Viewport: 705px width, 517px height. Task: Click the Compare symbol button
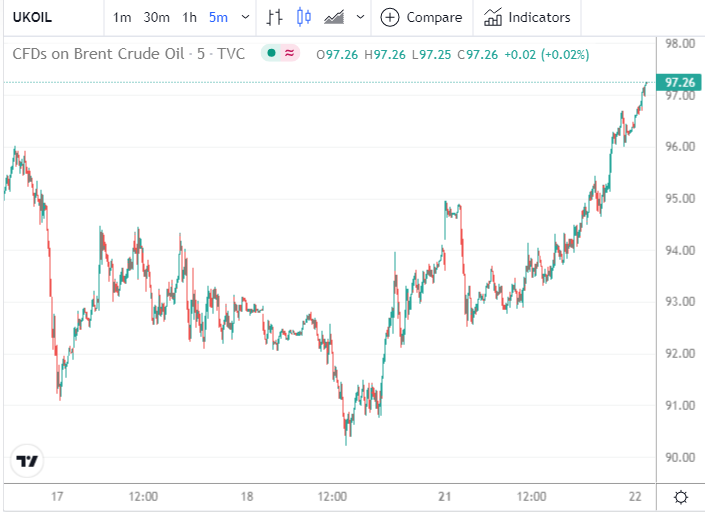(x=421, y=18)
